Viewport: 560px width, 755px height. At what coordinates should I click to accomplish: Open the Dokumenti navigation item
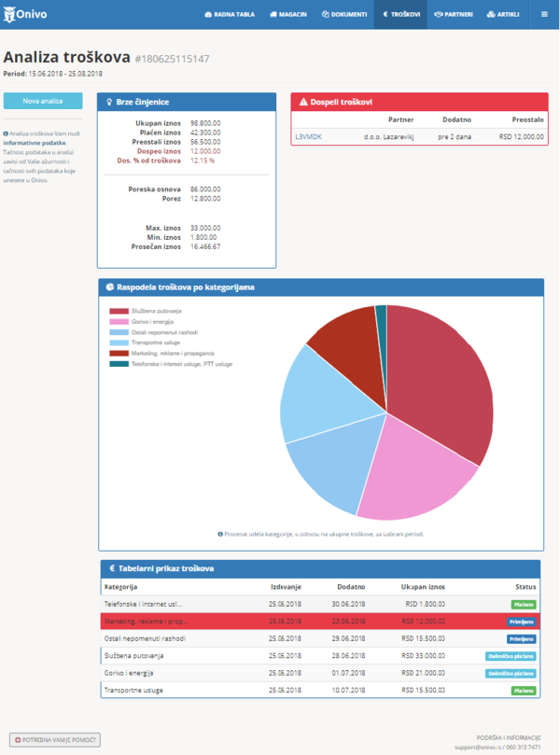coord(343,15)
